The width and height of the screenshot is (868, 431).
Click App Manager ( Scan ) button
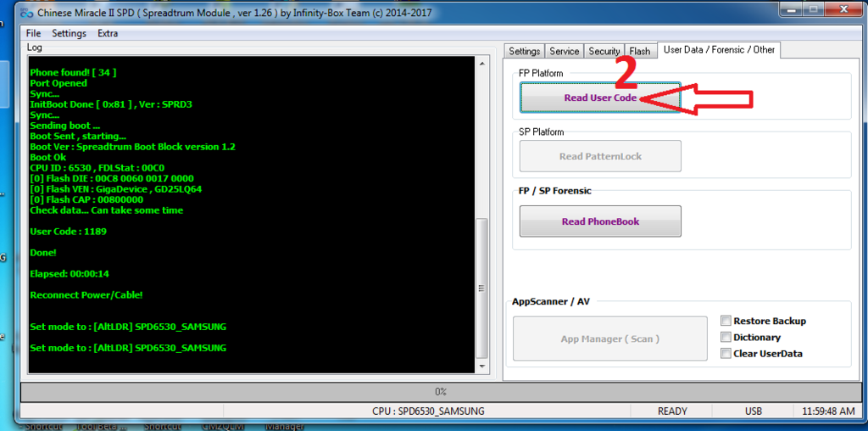[609, 339]
